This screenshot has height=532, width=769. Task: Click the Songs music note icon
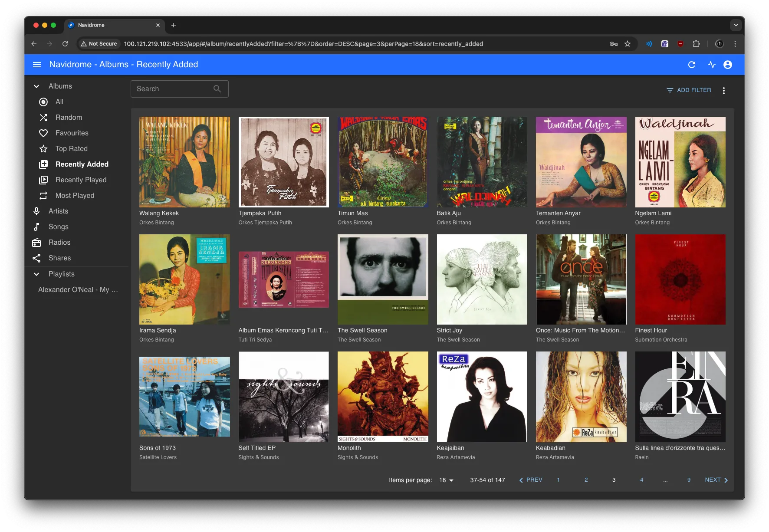[36, 227]
